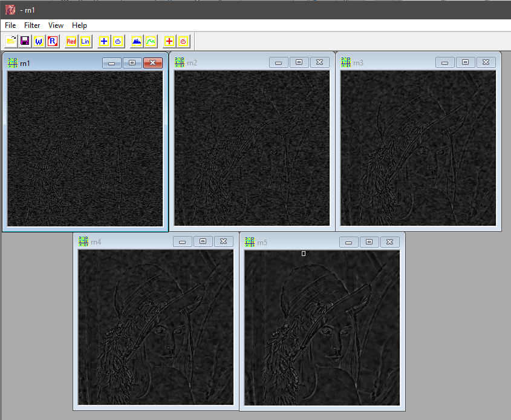Minimize the rn4 child window
Image resolution: width=511 pixels, height=420 pixels.
click(x=182, y=241)
